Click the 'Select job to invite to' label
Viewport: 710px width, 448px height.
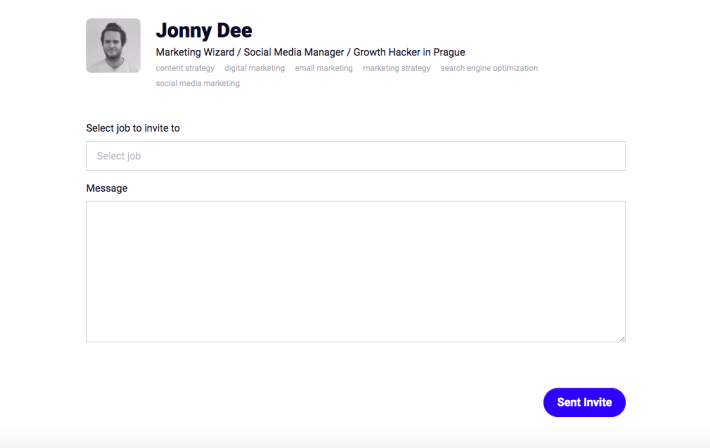(133, 128)
